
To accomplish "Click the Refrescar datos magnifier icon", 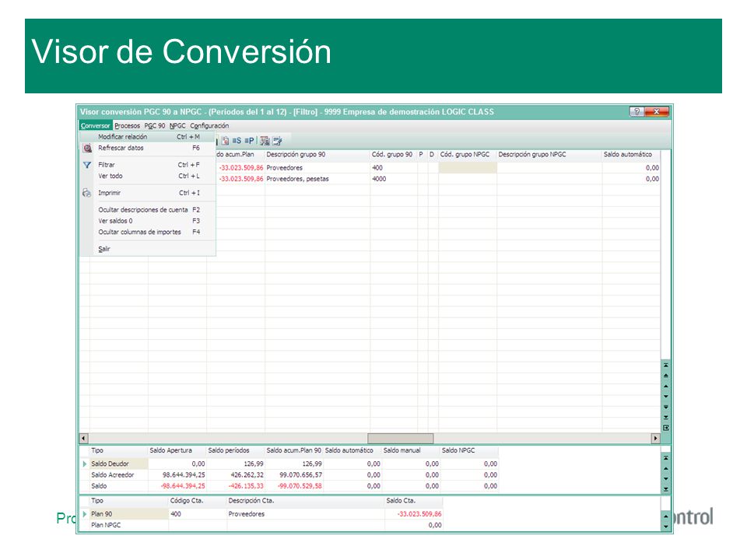I will pyautogui.click(x=87, y=148).
